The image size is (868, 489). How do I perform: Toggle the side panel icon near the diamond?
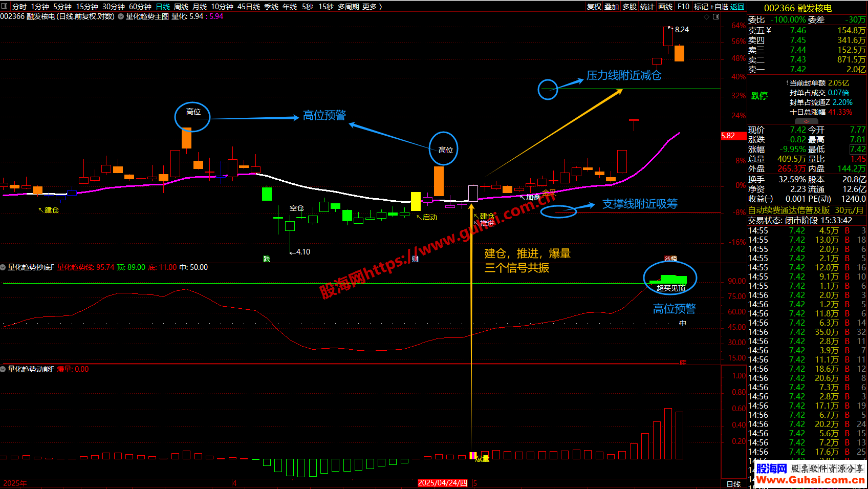716,17
